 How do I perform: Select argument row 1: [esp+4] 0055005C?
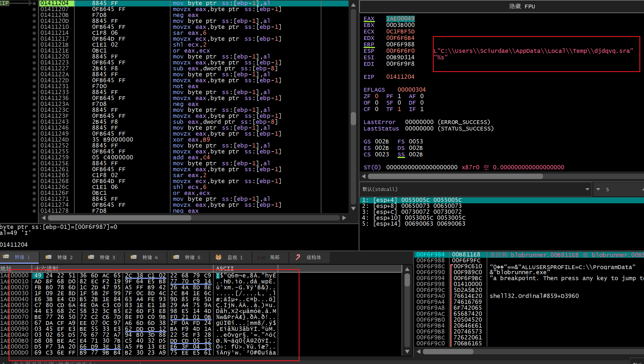click(x=502, y=200)
